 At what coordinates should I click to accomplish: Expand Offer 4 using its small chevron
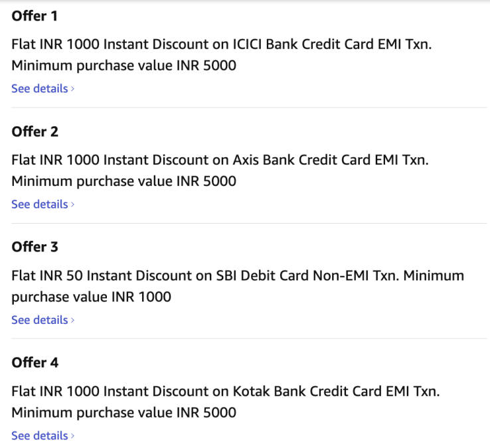click(x=72, y=437)
